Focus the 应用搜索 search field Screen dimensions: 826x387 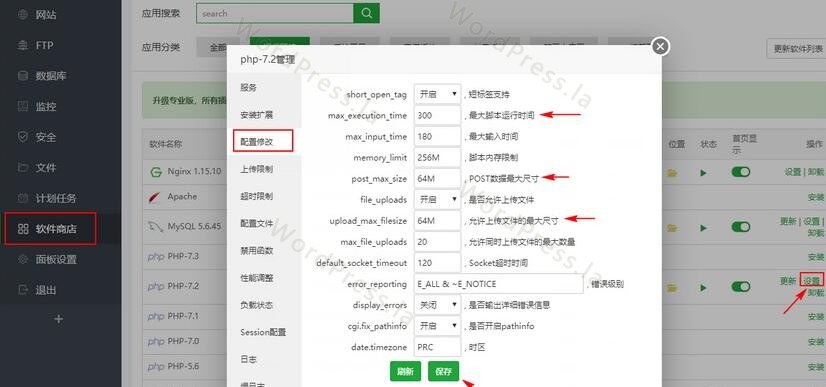point(274,13)
